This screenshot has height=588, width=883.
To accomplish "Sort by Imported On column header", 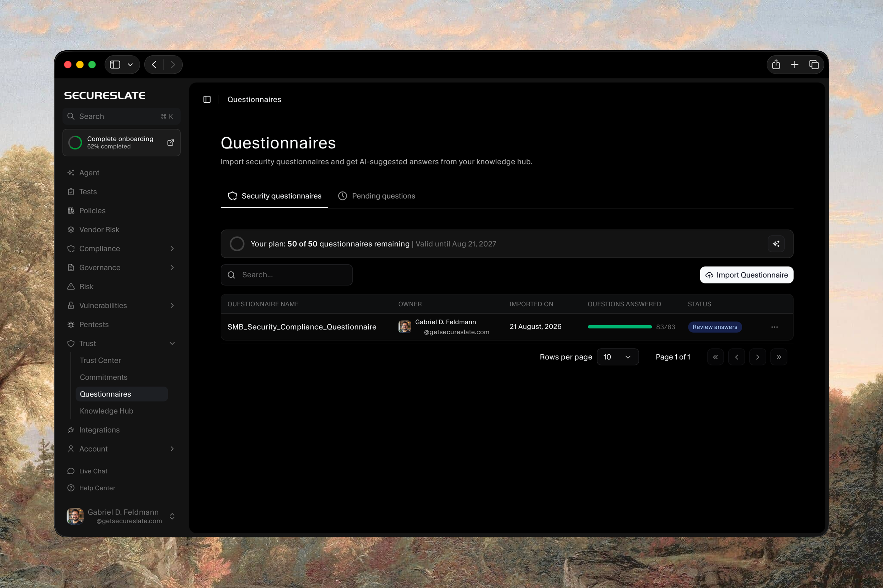I will (x=531, y=304).
